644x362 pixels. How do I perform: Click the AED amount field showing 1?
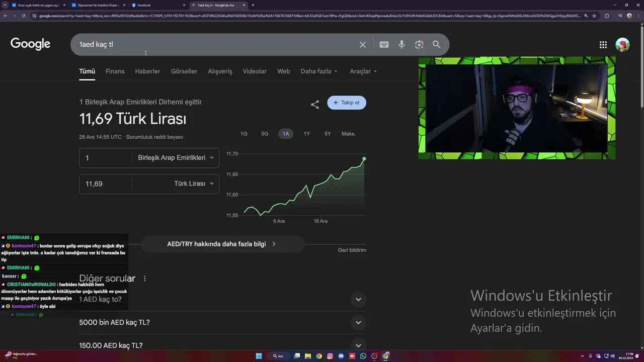(x=106, y=158)
